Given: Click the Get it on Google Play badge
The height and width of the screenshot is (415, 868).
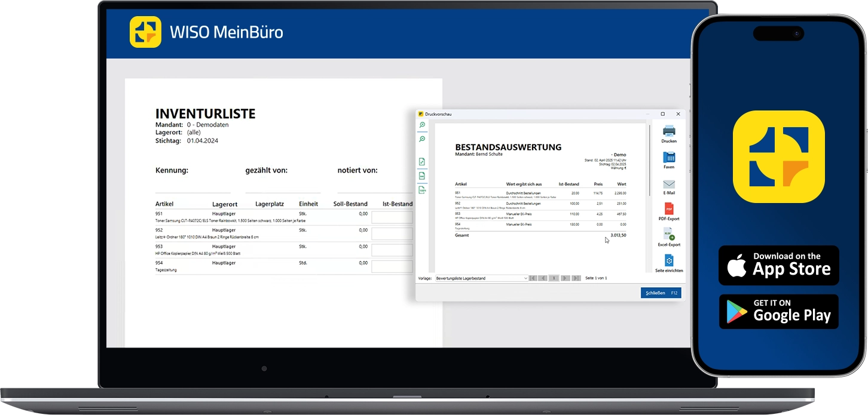Looking at the screenshot, I should pos(778,311).
